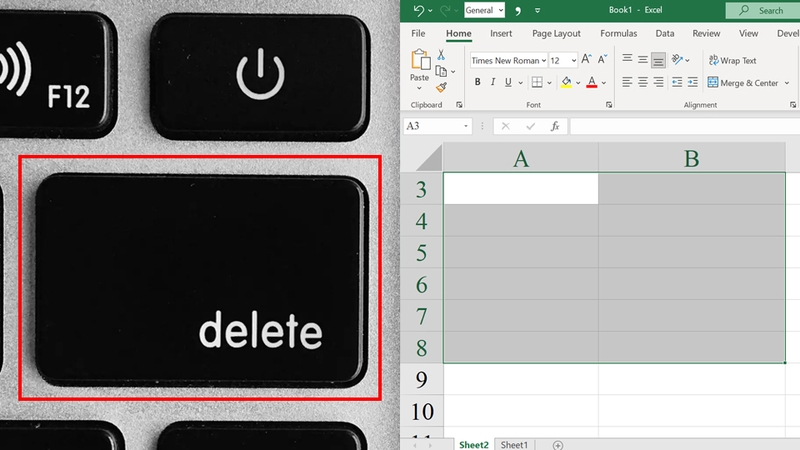Click the Orientation text rotation icon

pos(677,60)
